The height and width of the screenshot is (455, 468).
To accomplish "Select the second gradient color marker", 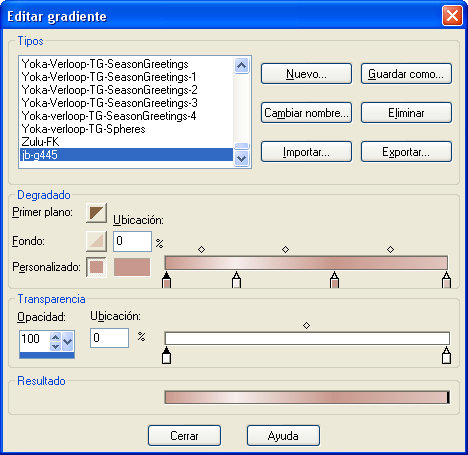I will point(236,279).
